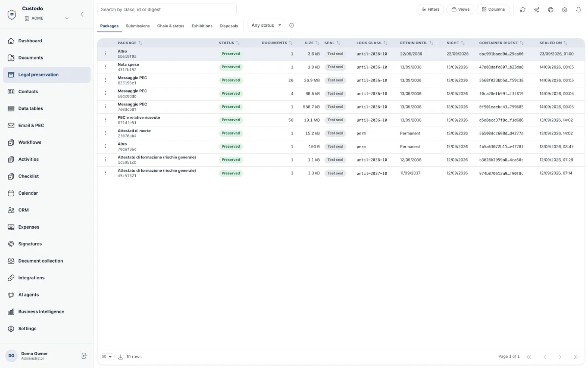Open the notifications bell
This screenshot has width=588, height=368.
click(578, 10)
